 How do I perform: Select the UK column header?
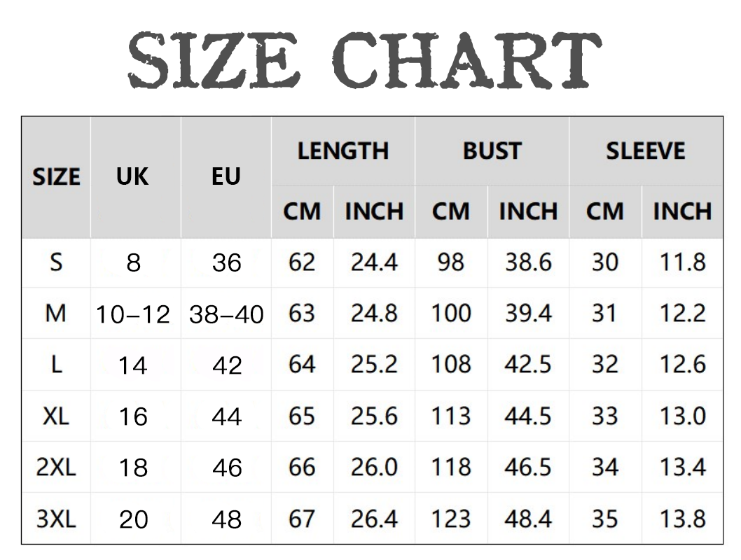pos(132,177)
